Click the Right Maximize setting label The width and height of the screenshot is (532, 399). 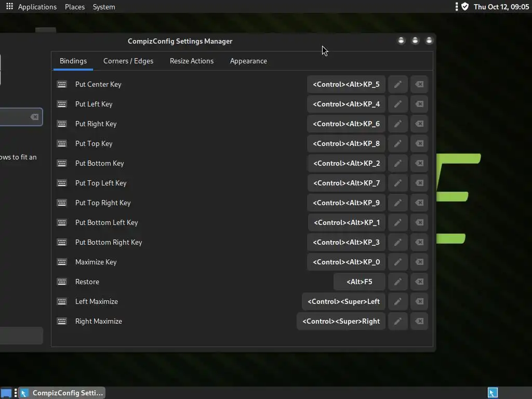coord(98,321)
